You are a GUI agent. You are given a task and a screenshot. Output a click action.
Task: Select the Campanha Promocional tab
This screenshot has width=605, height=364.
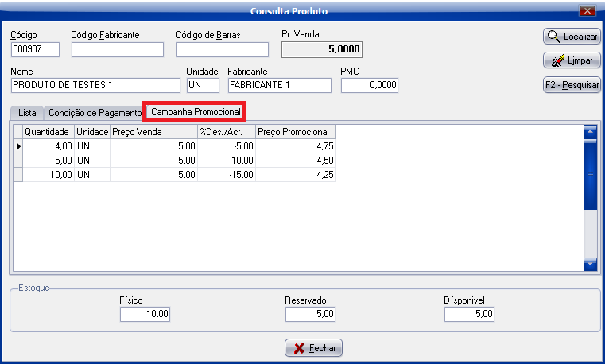pyautogui.click(x=196, y=113)
